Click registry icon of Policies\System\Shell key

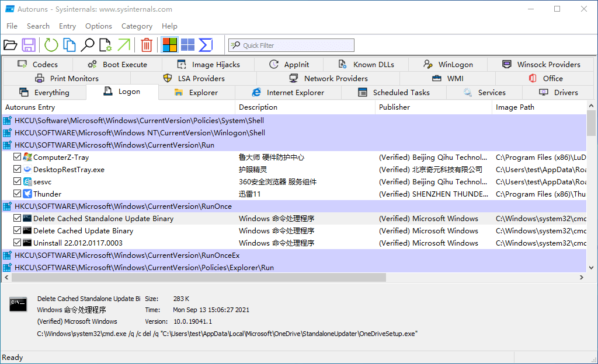(7, 121)
